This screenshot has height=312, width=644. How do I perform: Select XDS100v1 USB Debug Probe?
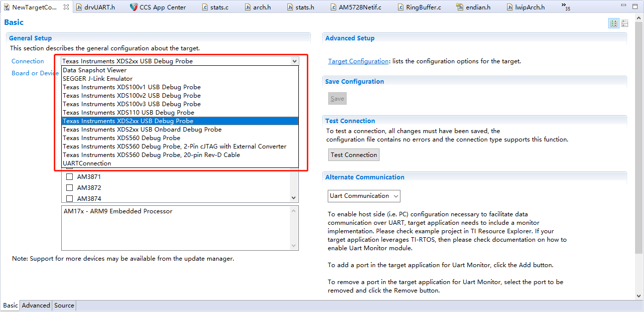point(180,87)
